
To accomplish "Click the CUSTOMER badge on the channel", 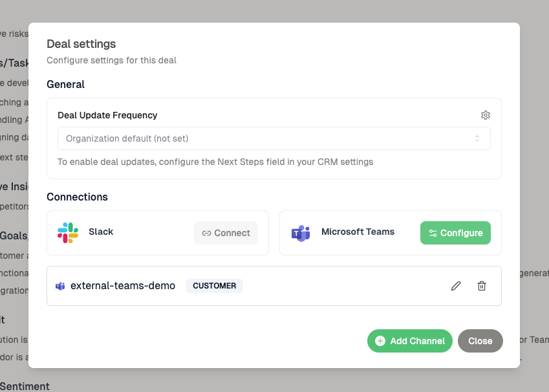I will click(214, 286).
